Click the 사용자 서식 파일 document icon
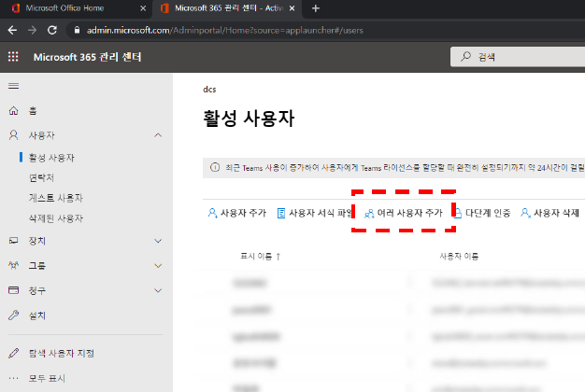 click(x=281, y=213)
